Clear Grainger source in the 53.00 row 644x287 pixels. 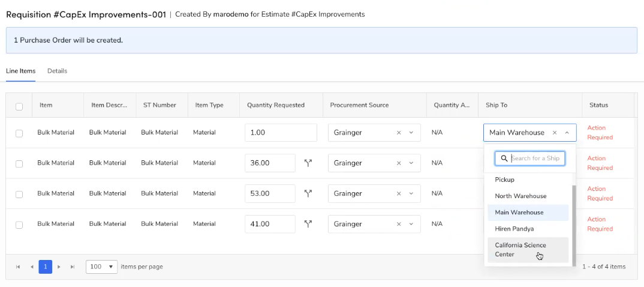tap(398, 194)
